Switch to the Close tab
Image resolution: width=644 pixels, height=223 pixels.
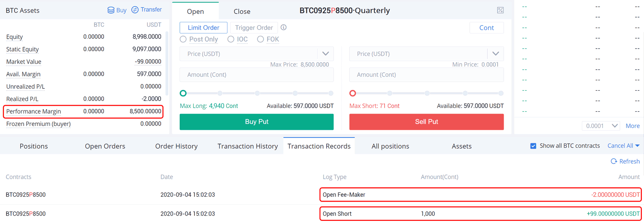[x=242, y=11]
